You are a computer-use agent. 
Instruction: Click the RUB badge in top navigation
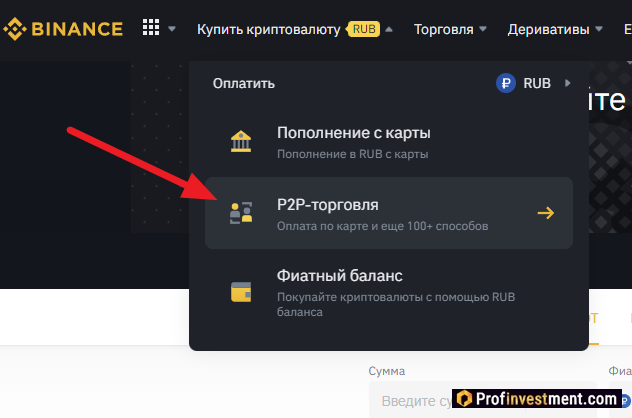click(x=364, y=29)
